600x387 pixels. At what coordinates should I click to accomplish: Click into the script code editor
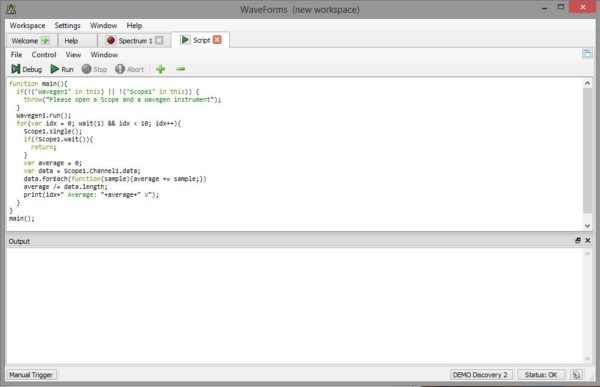tap(294, 154)
